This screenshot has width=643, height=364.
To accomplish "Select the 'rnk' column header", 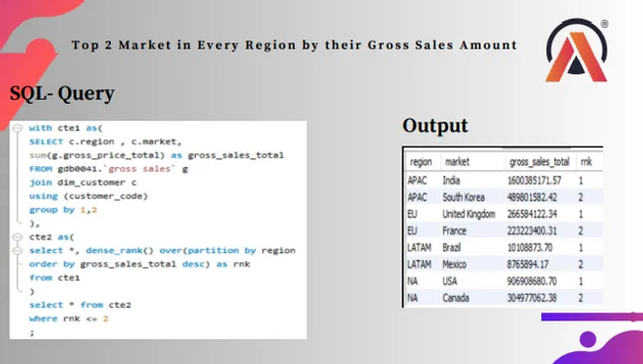I will coord(586,162).
